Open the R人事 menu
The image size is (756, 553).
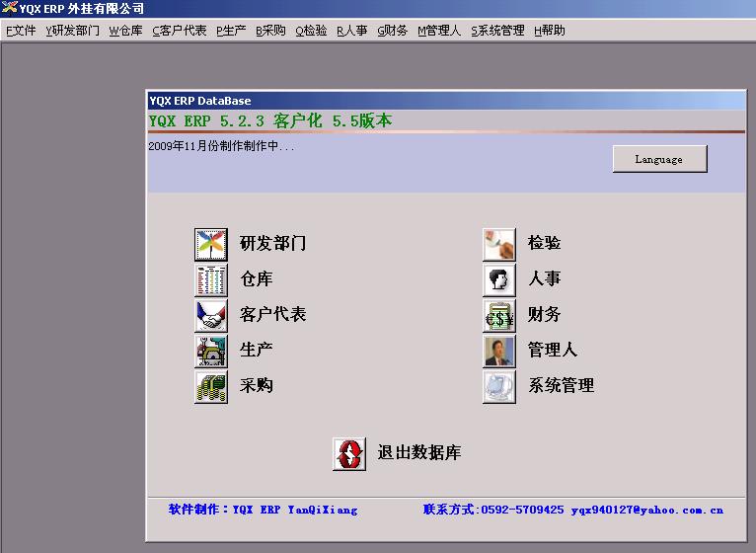pos(352,31)
